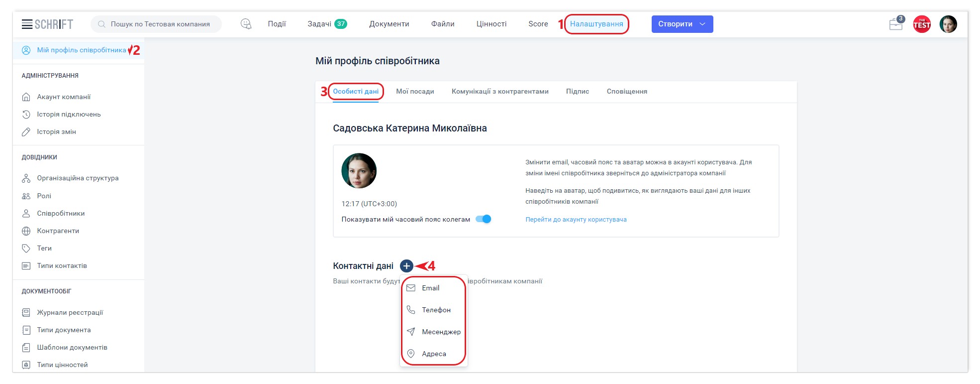Toggle Показувати мій часовий пояс колегам switch
980x384 pixels.
(484, 219)
